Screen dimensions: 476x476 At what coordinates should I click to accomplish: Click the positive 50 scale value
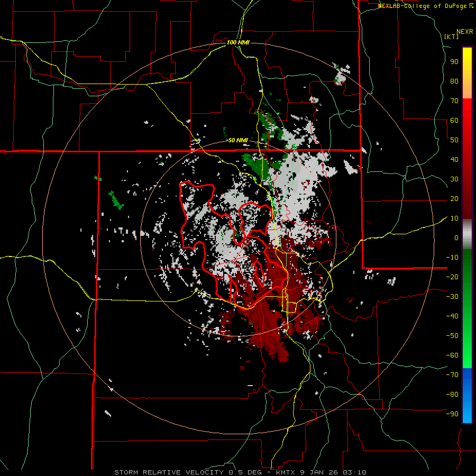(x=454, y=140)
